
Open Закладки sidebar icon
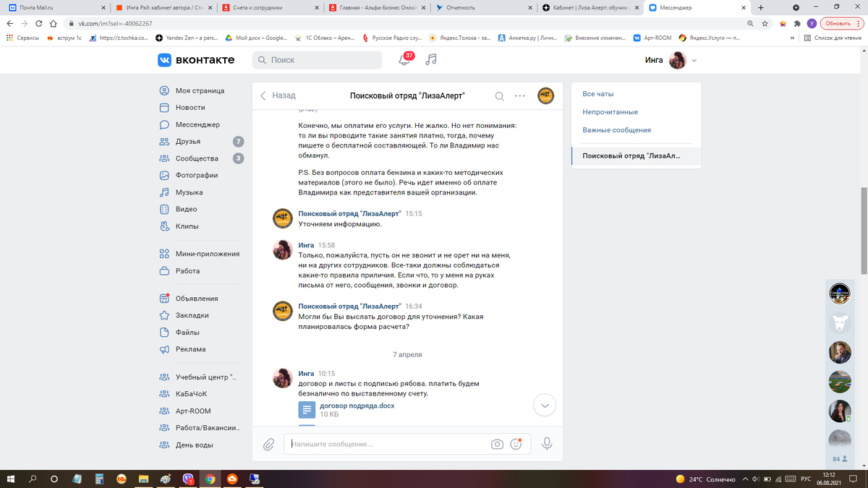pos(164,315)
